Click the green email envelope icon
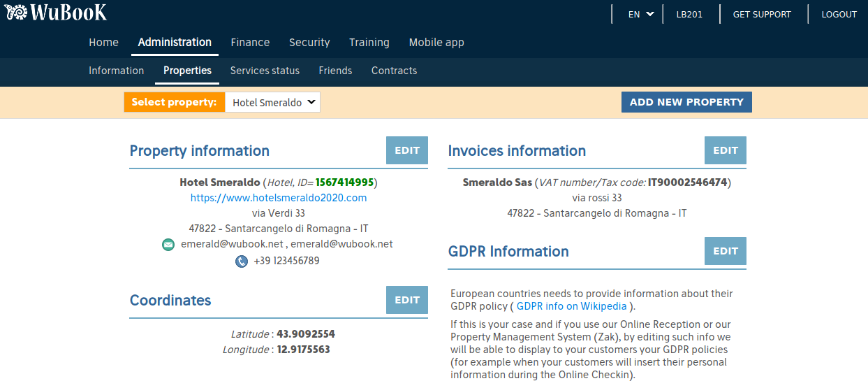The image size is (868, 388). point(168,245)
